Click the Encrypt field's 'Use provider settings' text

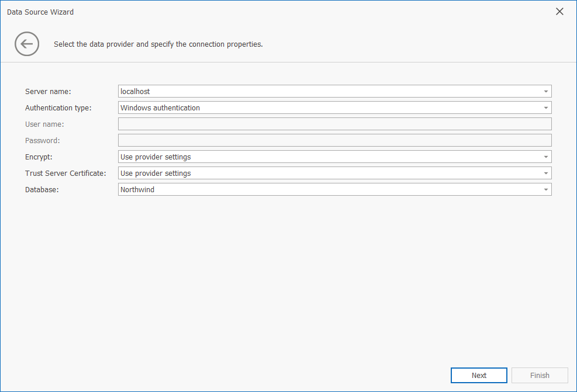point(156,157)
